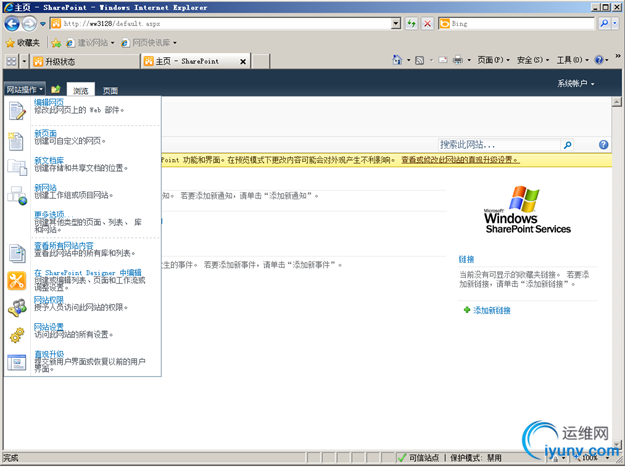
Task: Open the 系统帐户 account dropdown
Action: coord(576,83)
